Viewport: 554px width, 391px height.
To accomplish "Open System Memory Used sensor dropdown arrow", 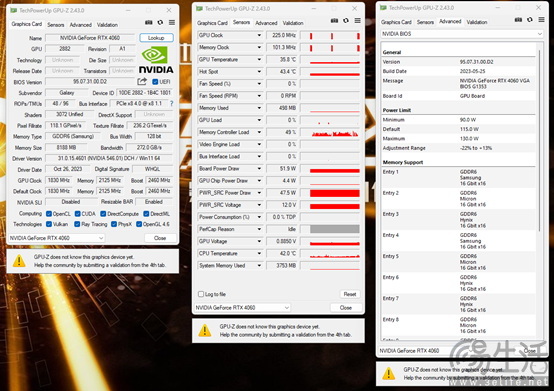I will (259, 266).
